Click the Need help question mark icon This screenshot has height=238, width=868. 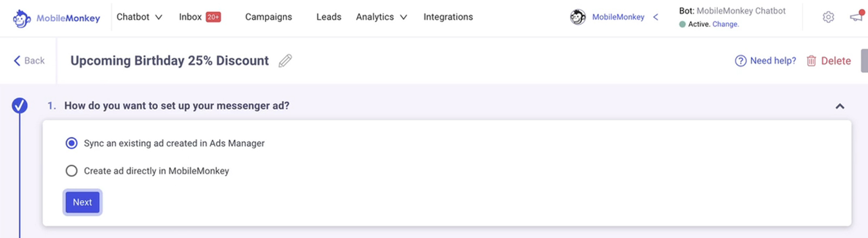(741, 61)
